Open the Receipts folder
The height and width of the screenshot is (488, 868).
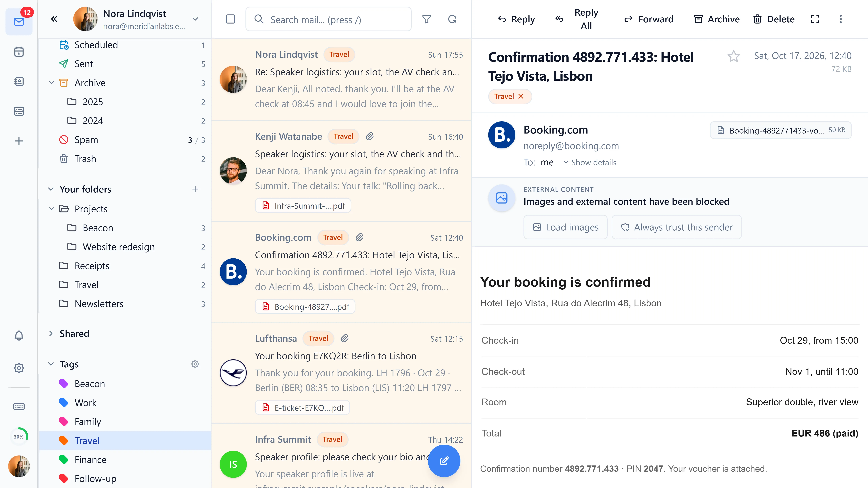pyautogui.click(x=125, y=266)
